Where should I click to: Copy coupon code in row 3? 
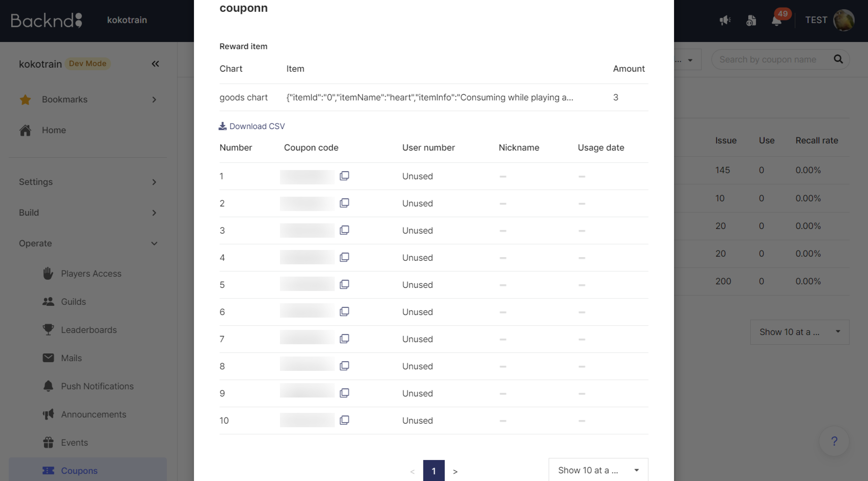[344, 230]
